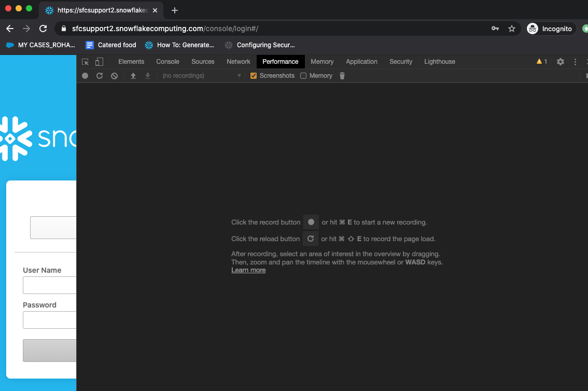Click the reload-and-record page load icon

coord(99,75)
